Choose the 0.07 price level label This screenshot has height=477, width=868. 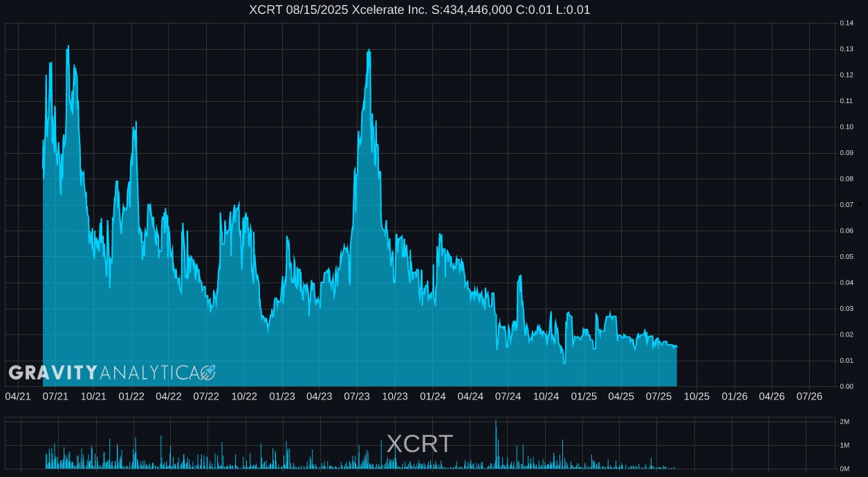pos(846,205)
